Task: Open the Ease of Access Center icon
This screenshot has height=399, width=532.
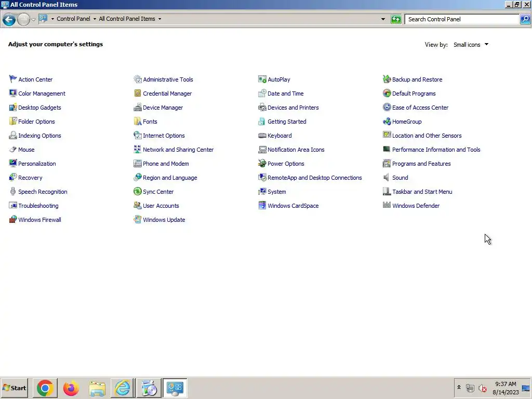Action: pyautogui.click(x=387, y=107)
